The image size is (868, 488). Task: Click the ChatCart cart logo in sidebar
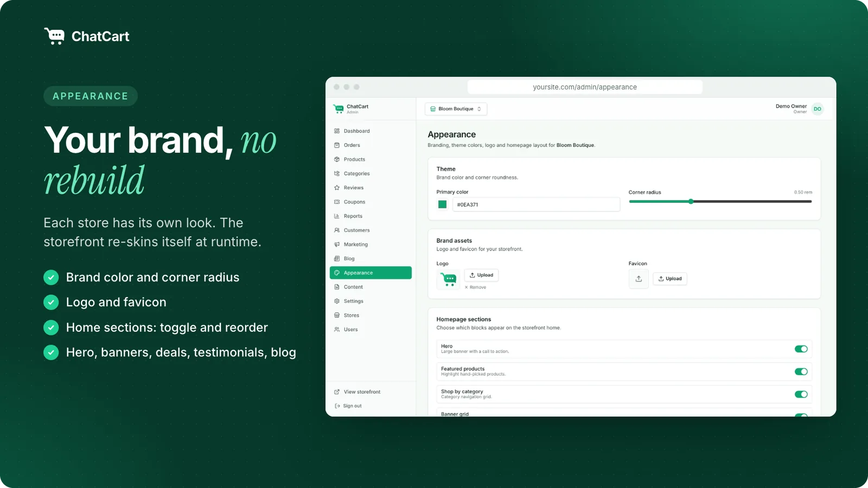339,109
